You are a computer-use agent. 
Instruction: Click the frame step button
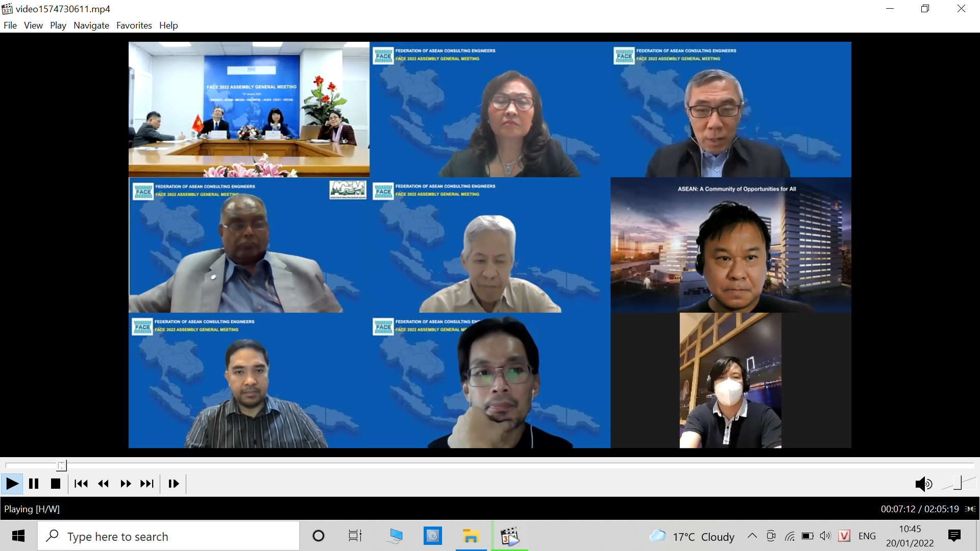174,484
